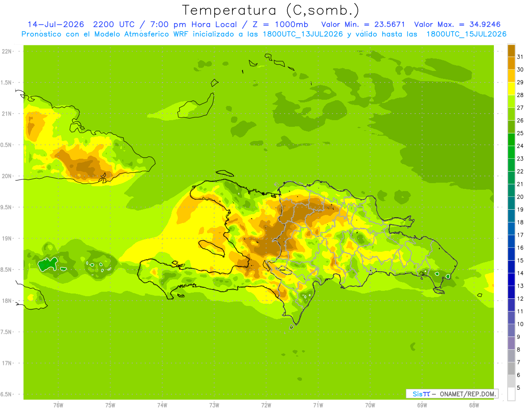Viewport: 532px width, 411px height.
Task: Click "1800UTC_15JUL2026" valid-until time text
Action: (466, 34)
